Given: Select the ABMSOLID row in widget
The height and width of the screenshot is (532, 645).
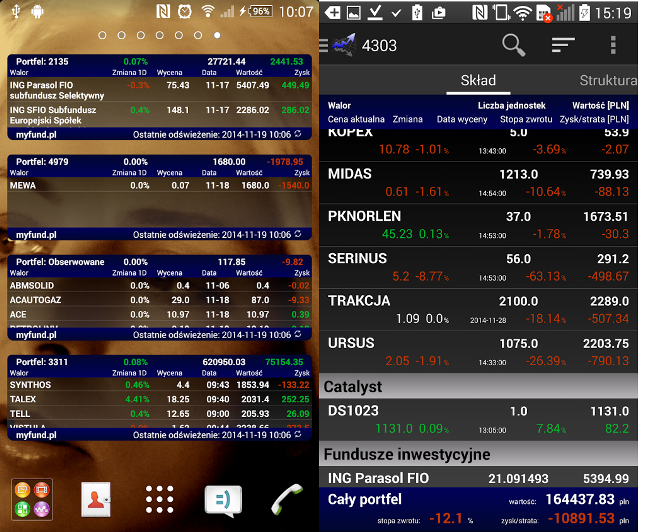Looking at the screenshot, I should (x=160, y=286).
